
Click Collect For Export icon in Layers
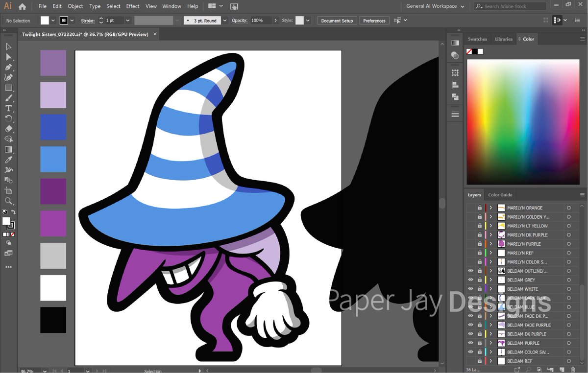[x=517, y=369]
